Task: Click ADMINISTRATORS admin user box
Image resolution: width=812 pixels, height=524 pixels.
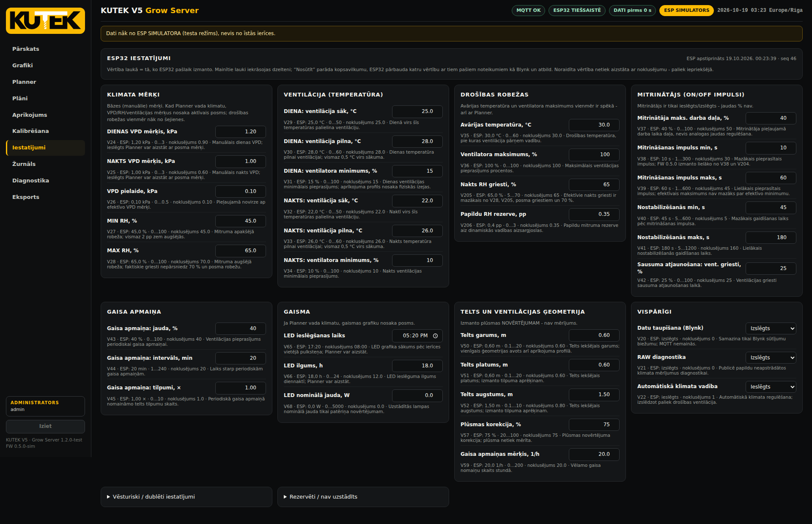Action: tap(45, 406)
